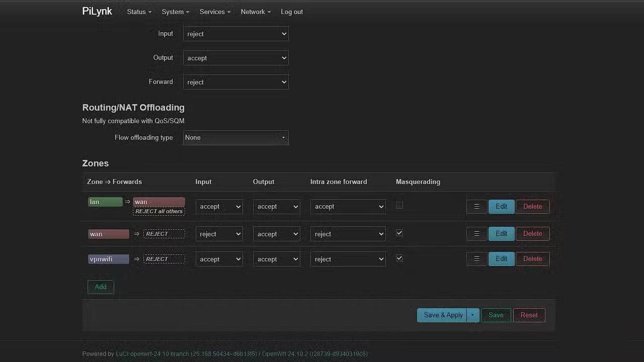Screen dimensions: 644x362
Task: Open the Input policy dropdown
Action: [235, 34]
